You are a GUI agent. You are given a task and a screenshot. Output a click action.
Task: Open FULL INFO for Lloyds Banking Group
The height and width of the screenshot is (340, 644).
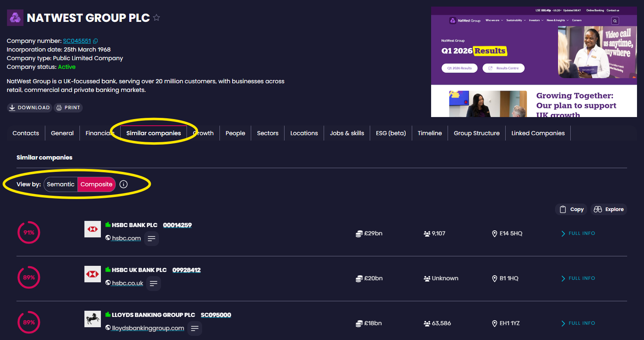578,323
